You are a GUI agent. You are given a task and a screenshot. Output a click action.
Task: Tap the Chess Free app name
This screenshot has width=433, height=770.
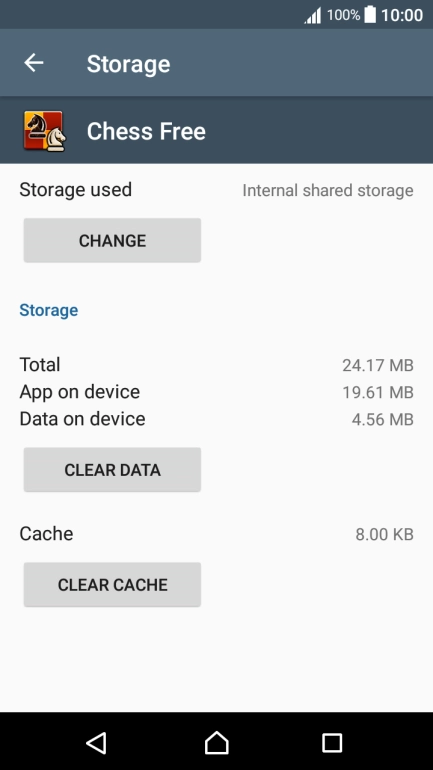(146, 132)
